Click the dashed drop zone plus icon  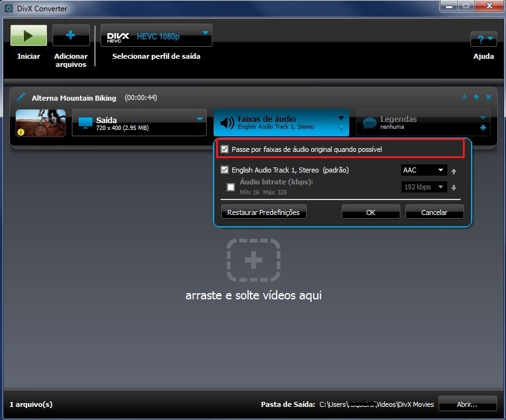(254, 260)
